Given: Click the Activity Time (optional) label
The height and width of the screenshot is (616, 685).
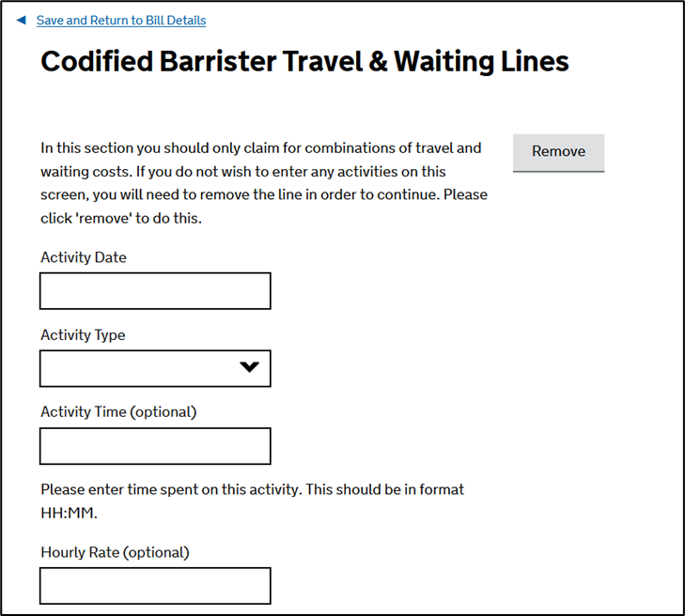Looking at the screenshot, I should 118,411.
